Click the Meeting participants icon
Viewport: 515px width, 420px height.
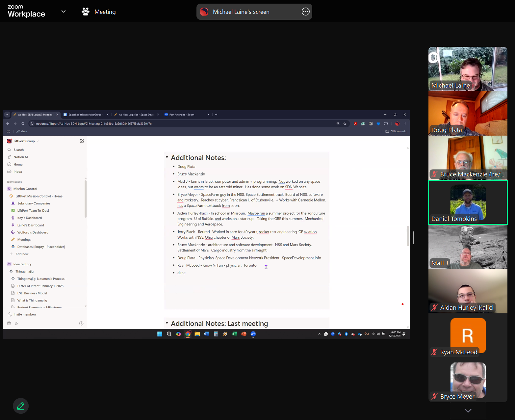tap(86, 12)
